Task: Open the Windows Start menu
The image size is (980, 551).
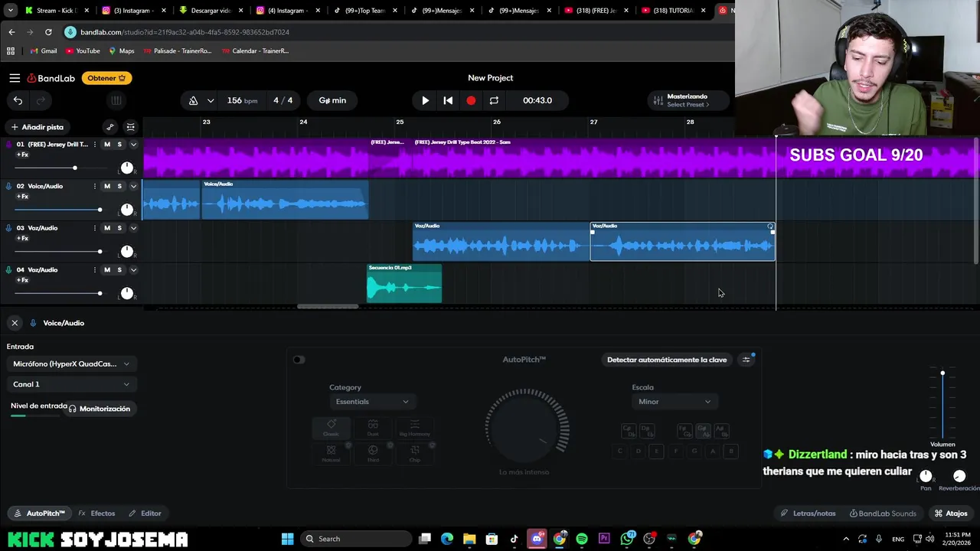Action: click(287, 539)
